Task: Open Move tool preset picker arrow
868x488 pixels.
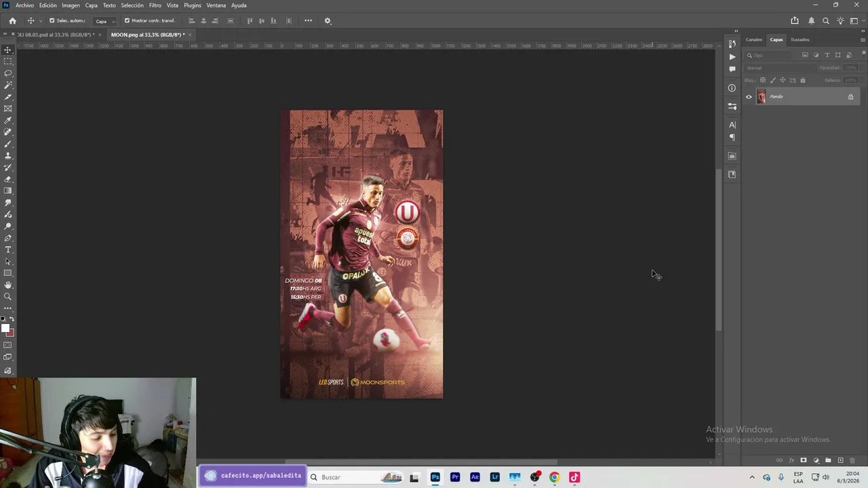Action: [x=41, y=20]
